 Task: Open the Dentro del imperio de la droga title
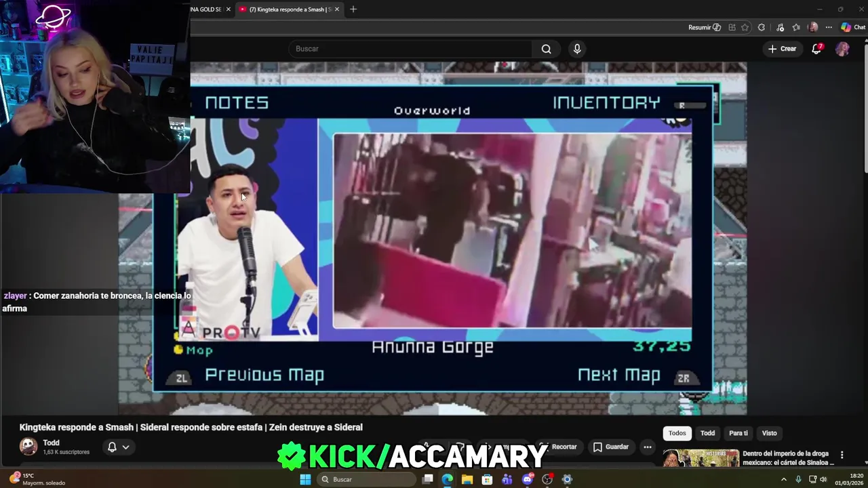coord(789,458)
